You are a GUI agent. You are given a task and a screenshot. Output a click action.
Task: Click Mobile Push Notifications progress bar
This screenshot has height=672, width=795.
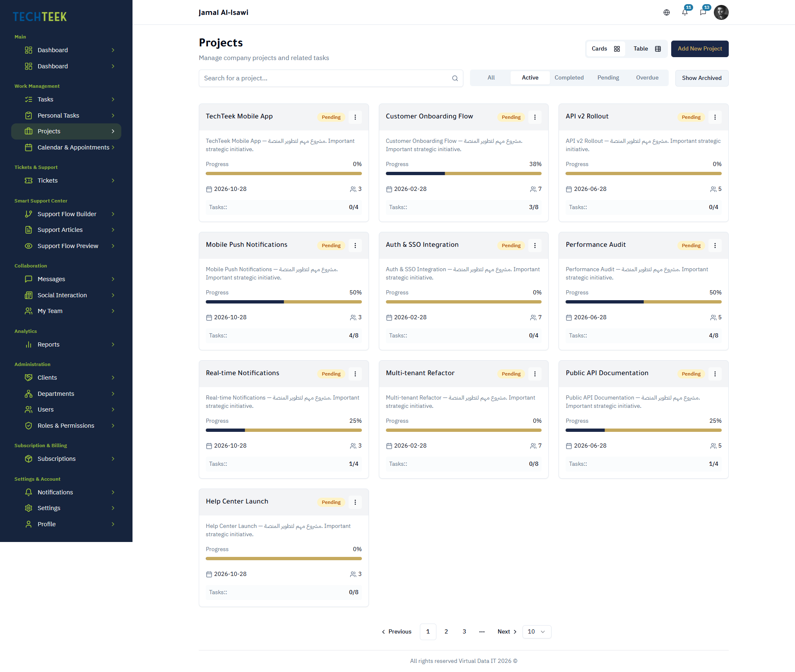(x=284, y=302)
